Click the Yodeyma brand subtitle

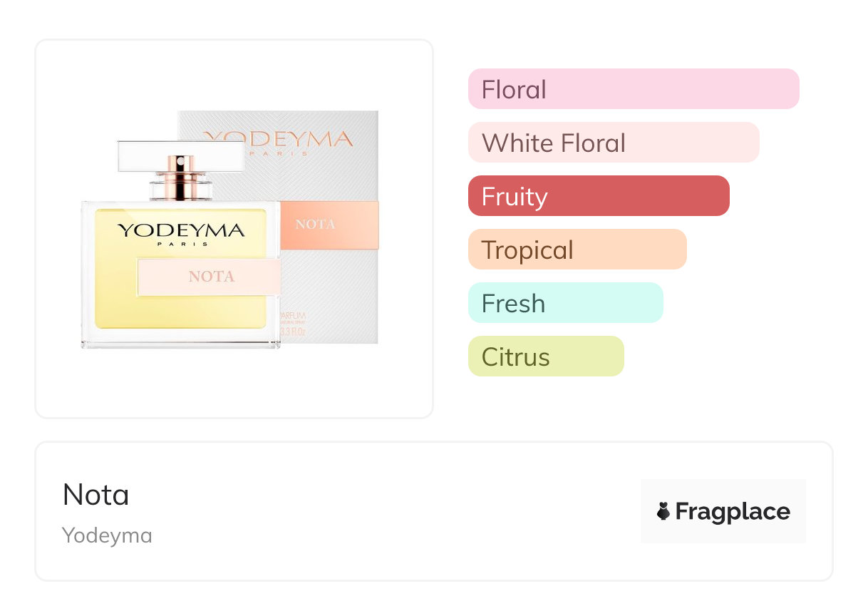point(107,535)
